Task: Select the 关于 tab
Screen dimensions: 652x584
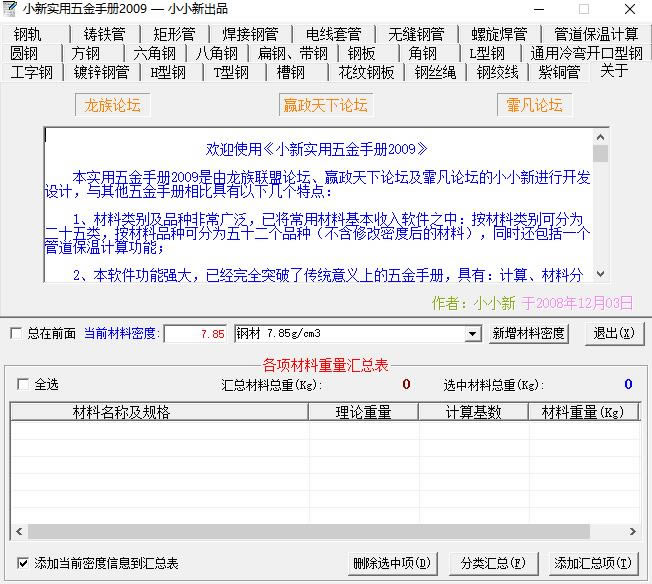Action: point(614,71)
